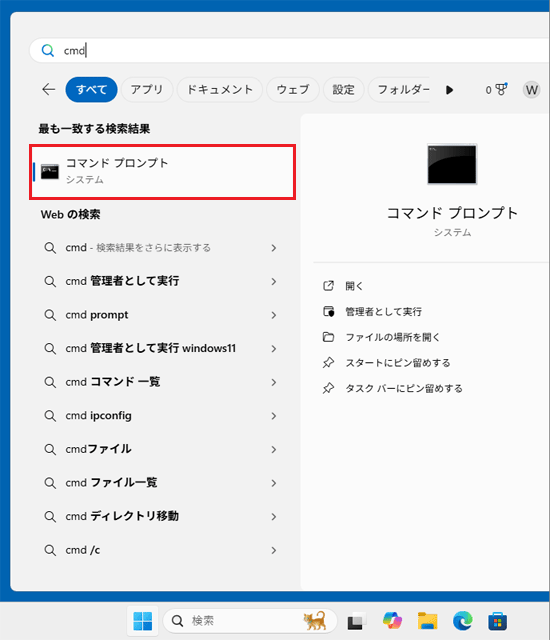Select web suggestion 'cmd /c'
The width and height of the screenshot is (550, 640).
pyautogui.click(x=161, y=550)
